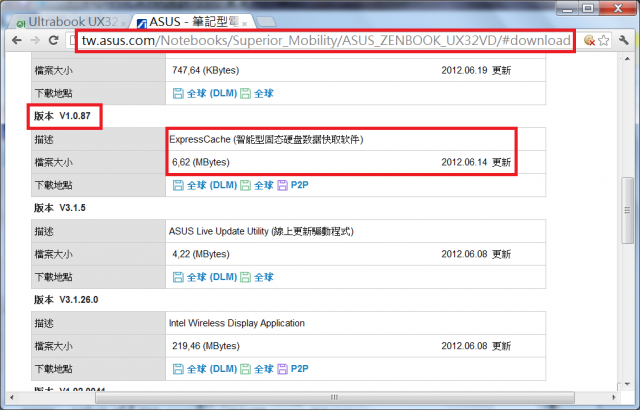The width and height of the screenshot is (640, 410).
Task: Download Intel Wireless Display via P2P
Action: click(300, 369)
